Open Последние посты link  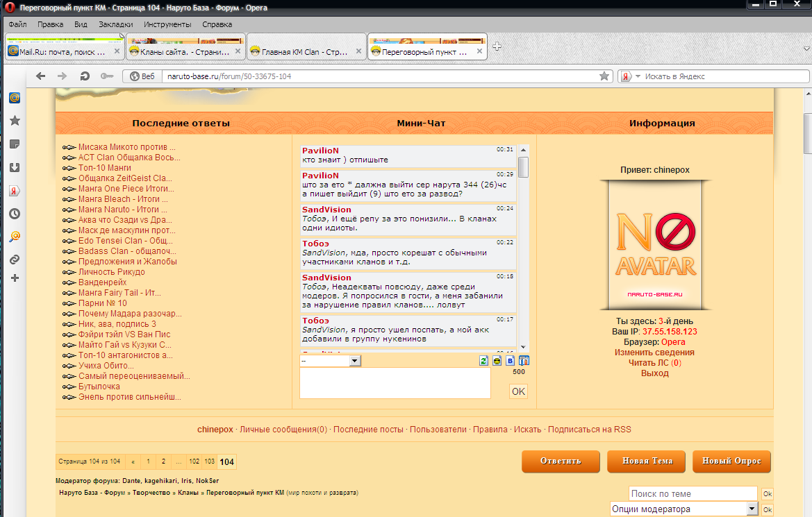368,430
